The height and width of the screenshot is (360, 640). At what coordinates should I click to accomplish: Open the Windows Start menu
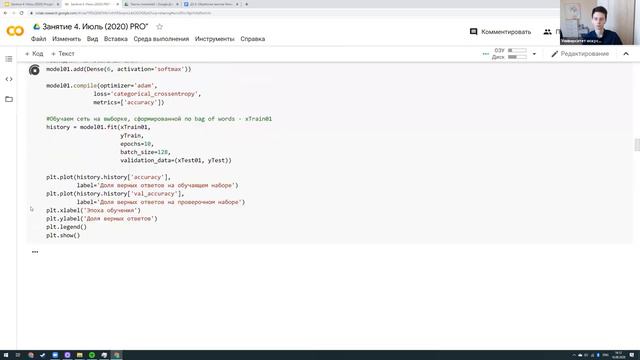point(6,355)
